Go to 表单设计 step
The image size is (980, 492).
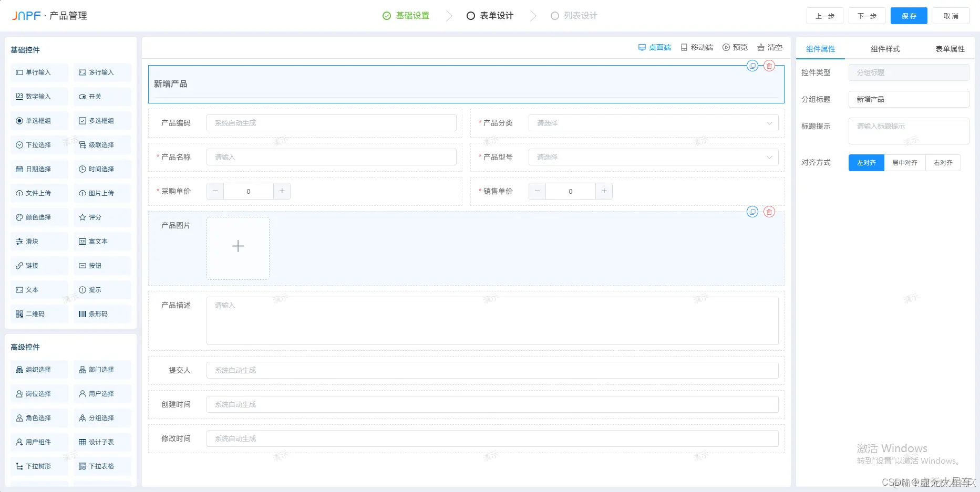click(490, 16)
